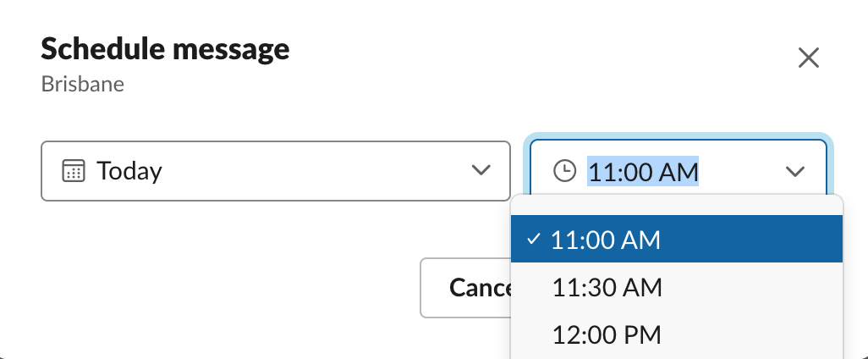Click the calendar icon in date picker
868x359 pixels.
pyautogui.click(x=74, y=171)
